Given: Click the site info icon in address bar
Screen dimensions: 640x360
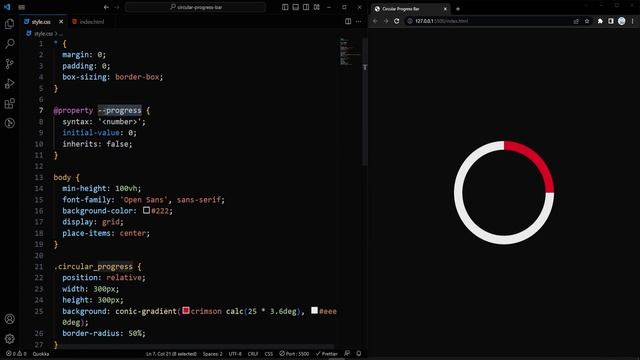Looking at the screenshot, I should point(409,21).
